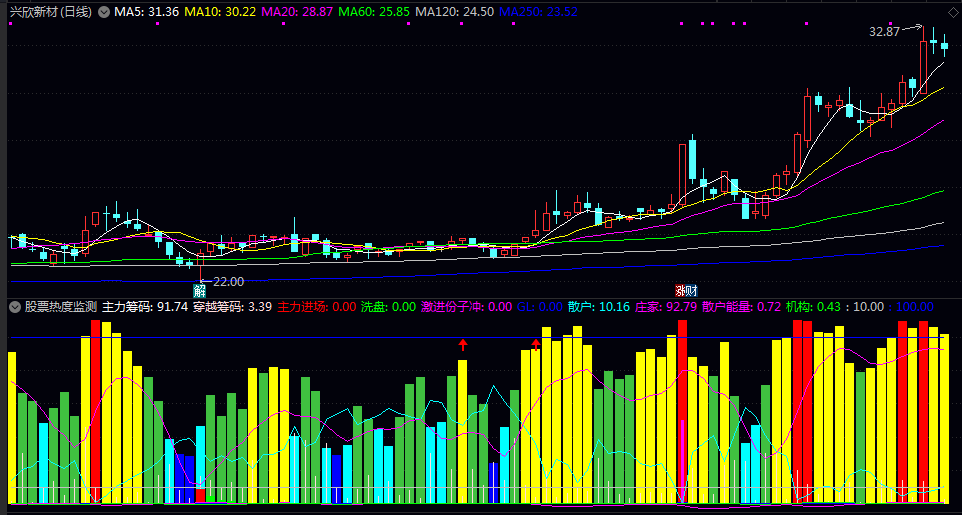Click the 庄家: 92.79 value

coord(666,308)
